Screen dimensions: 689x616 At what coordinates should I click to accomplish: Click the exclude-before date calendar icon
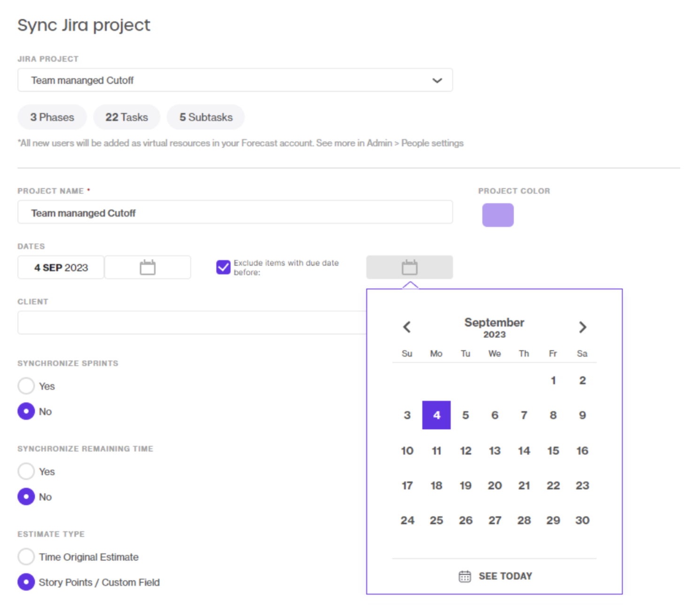pos(409,267)
